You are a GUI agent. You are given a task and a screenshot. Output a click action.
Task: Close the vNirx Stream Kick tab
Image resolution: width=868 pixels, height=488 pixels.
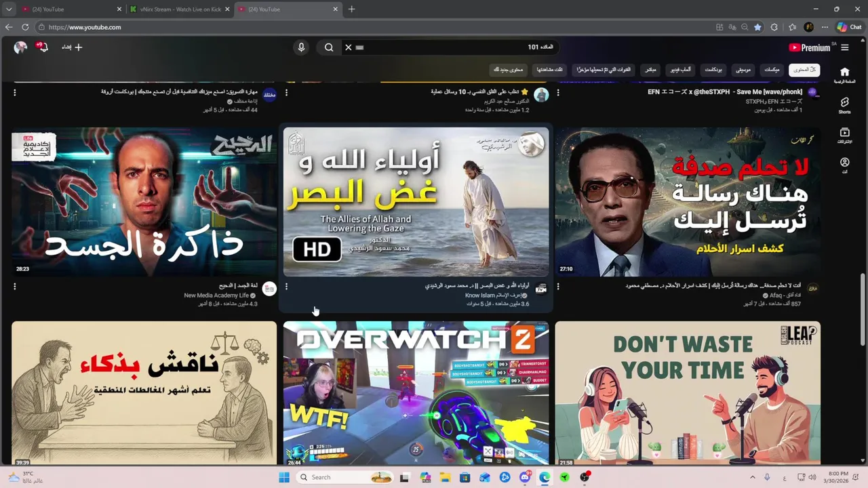pyautogui.click(x=227, y=9)
